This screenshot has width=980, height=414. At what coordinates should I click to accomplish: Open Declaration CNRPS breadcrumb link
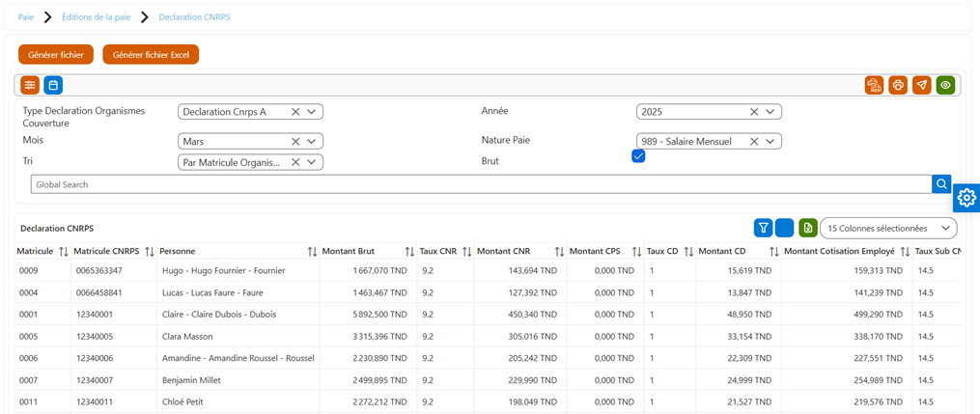[194, 17]
